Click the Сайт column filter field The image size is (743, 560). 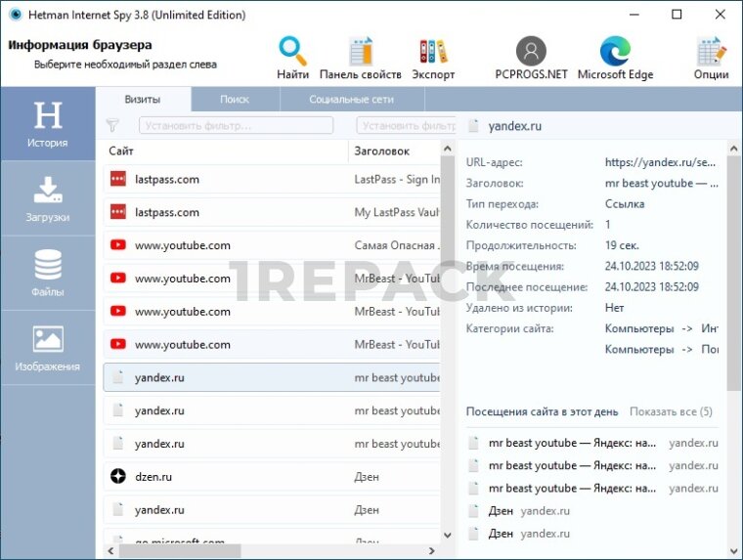236,126
